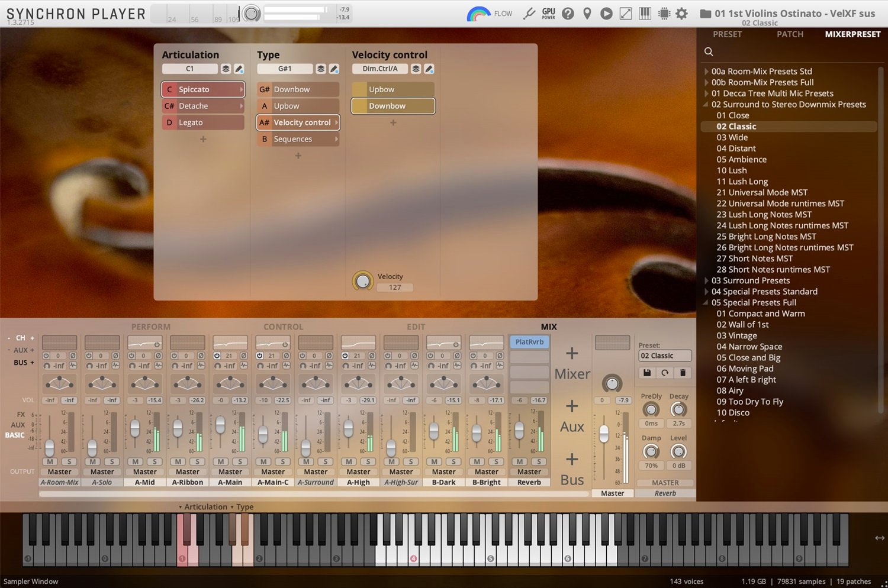Mute the Reverb channel strip
The width and height of the screenshot is (888, 588).
(x=519, y=461)
